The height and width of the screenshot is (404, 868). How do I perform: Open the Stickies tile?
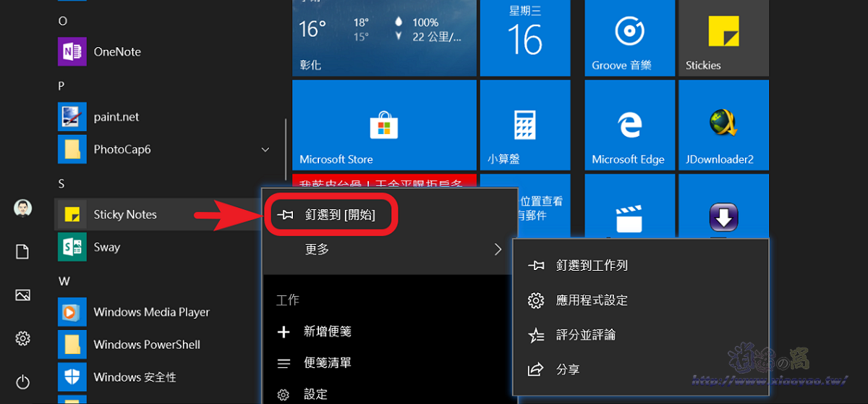click(723, 38)
